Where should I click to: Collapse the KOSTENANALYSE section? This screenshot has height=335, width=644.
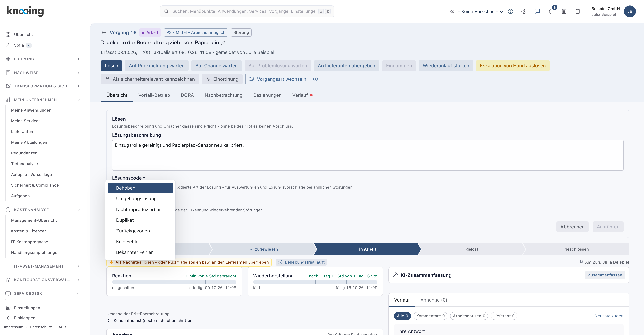[43, 210]
